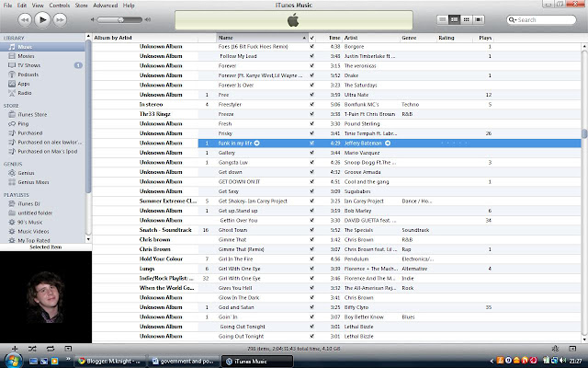Click Ping arrow next to funk in my life
588x368 pixels.
pos(257,144)
